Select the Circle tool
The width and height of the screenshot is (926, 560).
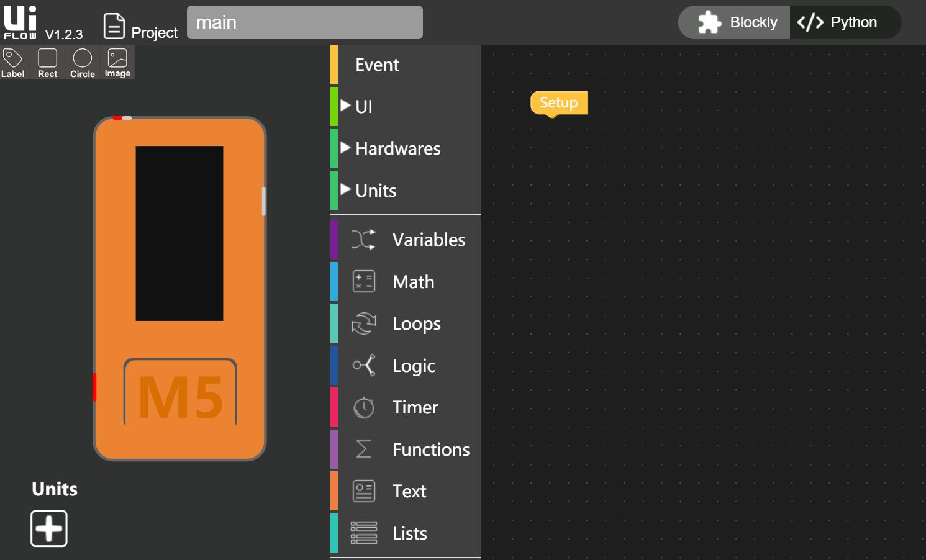81,62
